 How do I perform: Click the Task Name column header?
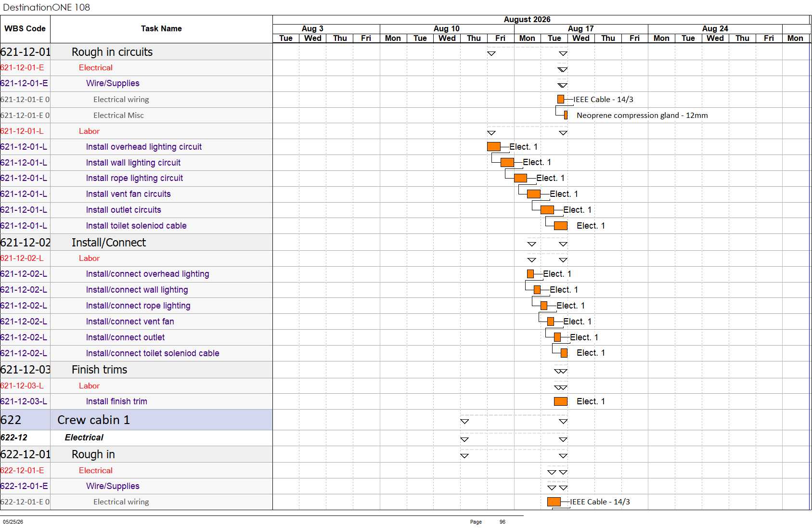tap(161, 29)
